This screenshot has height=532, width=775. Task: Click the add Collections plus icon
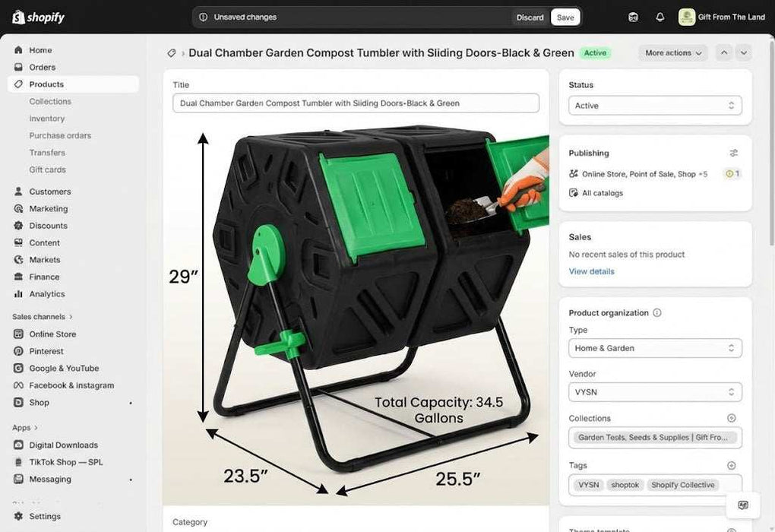732,418
